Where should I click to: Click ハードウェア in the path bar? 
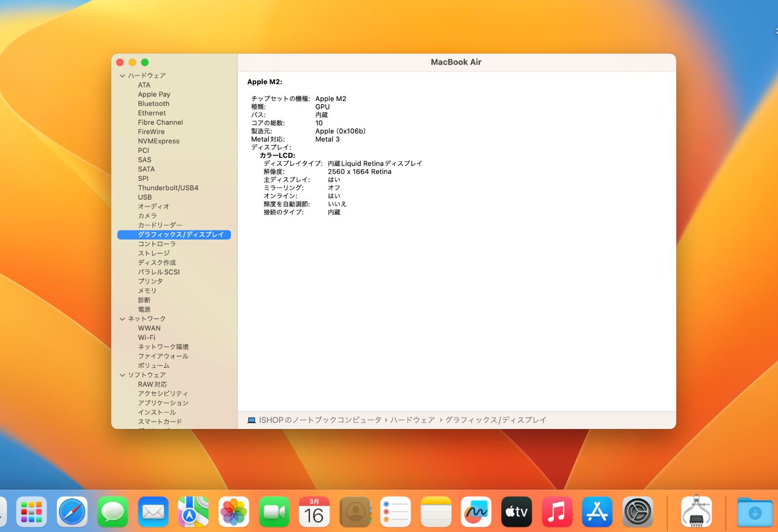(x=413, y=420)
